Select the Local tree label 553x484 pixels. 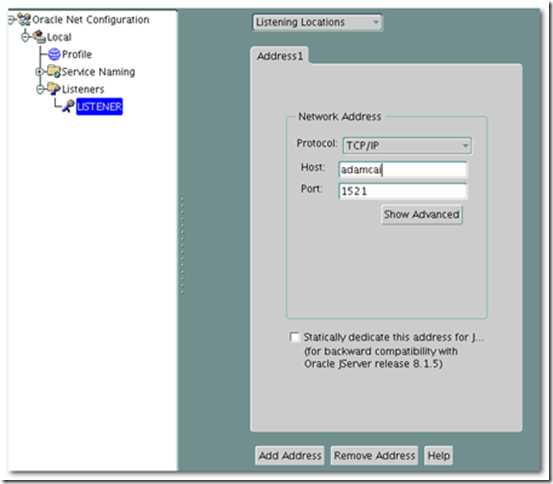pyautogui.click(x=59, y=37)
